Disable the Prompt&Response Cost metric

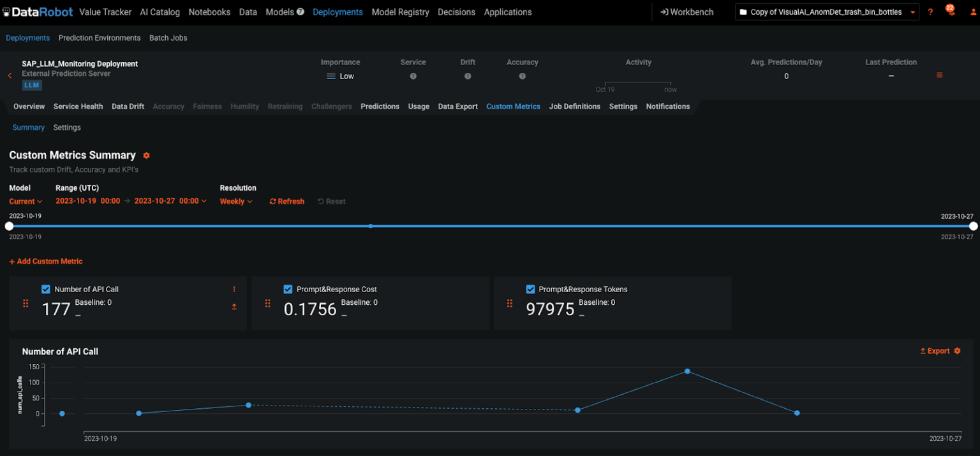288,289
